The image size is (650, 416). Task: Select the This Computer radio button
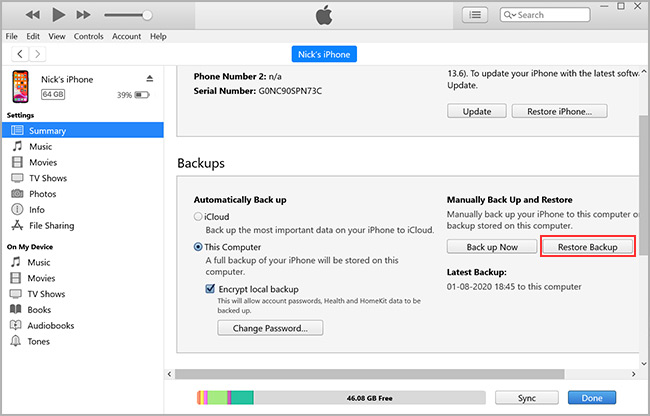pos(198,247)
